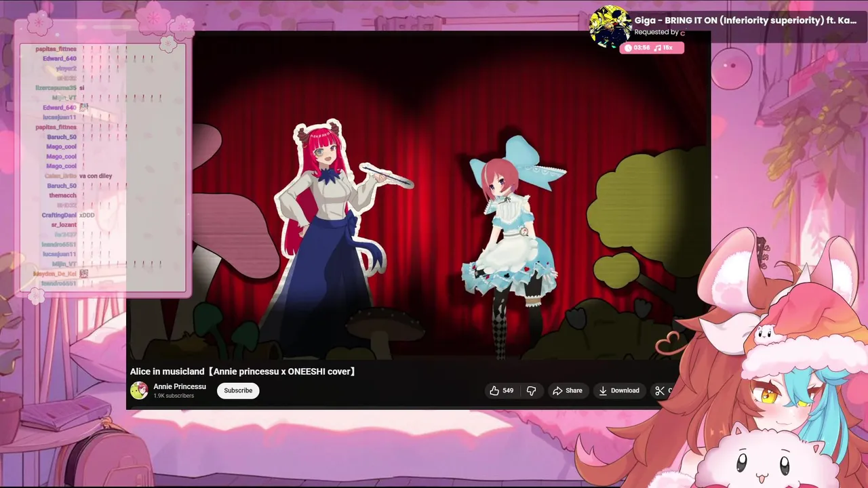The height and width of the screenshot is (488, 868).
Task: Click the 03:56 clock timer
Action: coord(637,47)
